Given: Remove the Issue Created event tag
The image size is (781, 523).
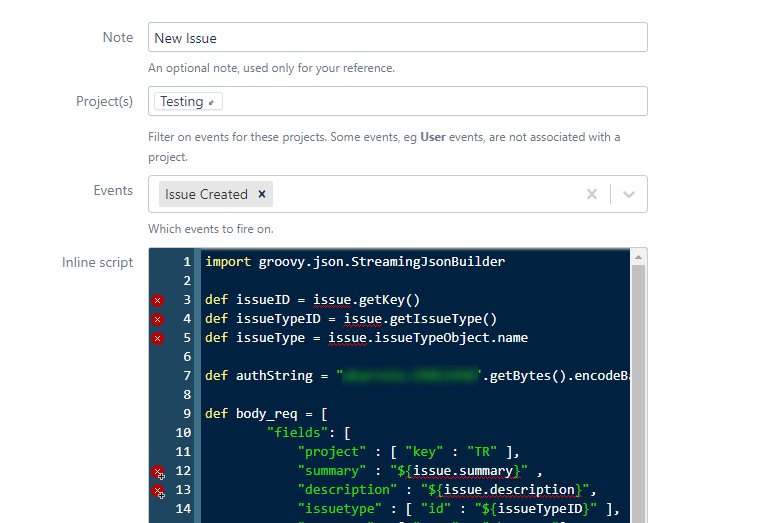Looking at the screenshot, I should [262, 194].
